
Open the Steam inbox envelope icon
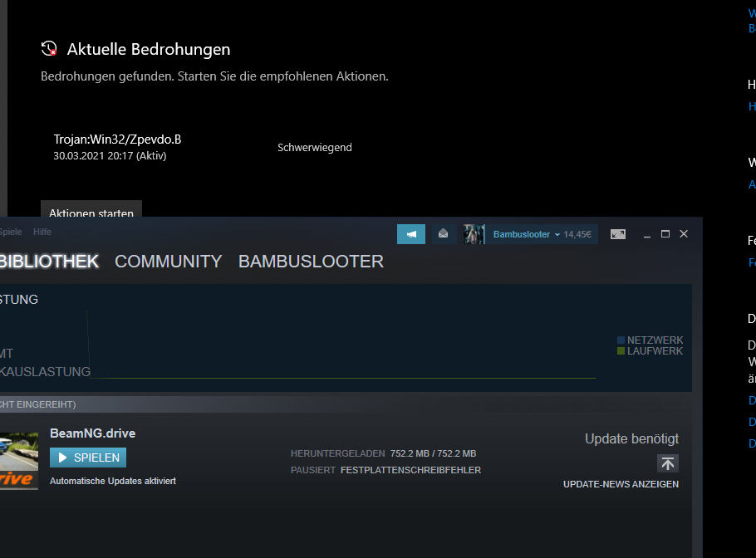tap(443, 234)
